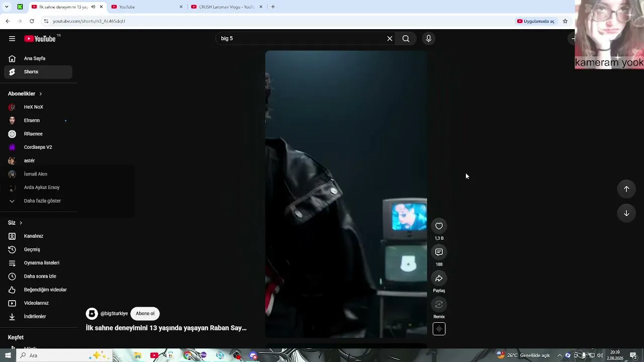Open Oynatma listeleri playlists

pos(38,263)
